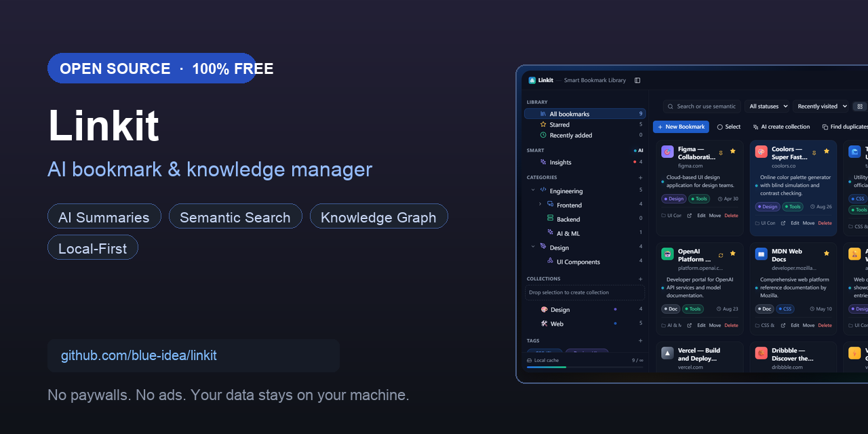Open the Recently visited sort dropdown
Image resolution: width=868 pixels, height=434 pixels.
coord(822,106)
